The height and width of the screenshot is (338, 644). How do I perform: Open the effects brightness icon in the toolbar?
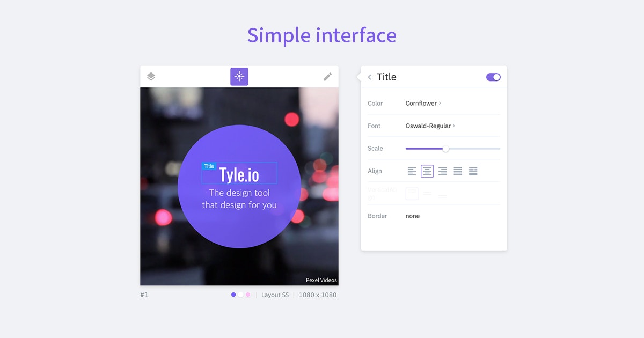[x=239, y=76]
